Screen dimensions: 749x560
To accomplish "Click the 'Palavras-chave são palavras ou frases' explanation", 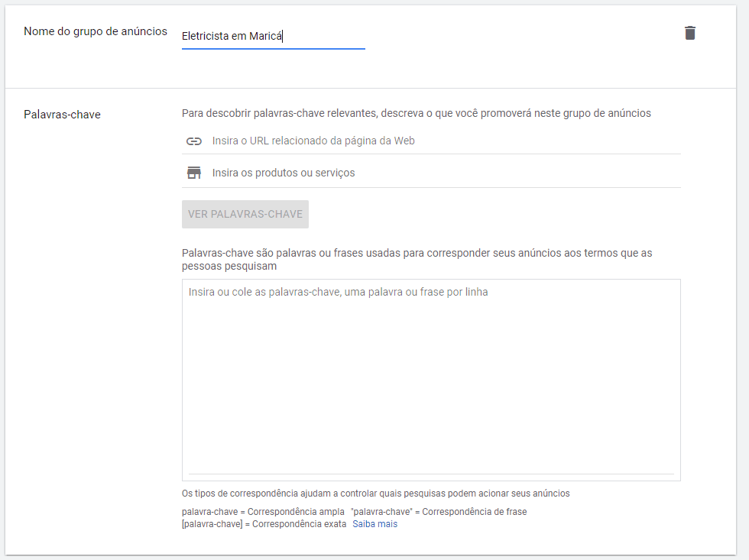I will coord(417,259).
